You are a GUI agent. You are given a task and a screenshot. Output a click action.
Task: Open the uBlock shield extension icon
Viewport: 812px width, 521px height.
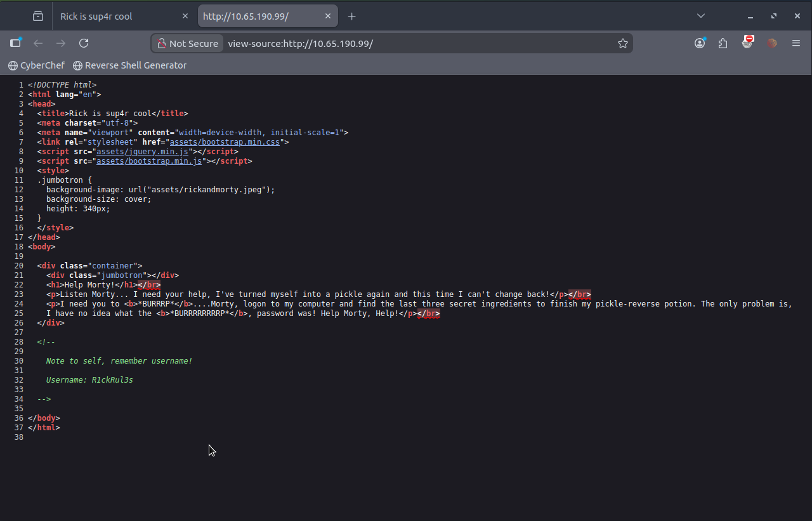tap(747, 43)
